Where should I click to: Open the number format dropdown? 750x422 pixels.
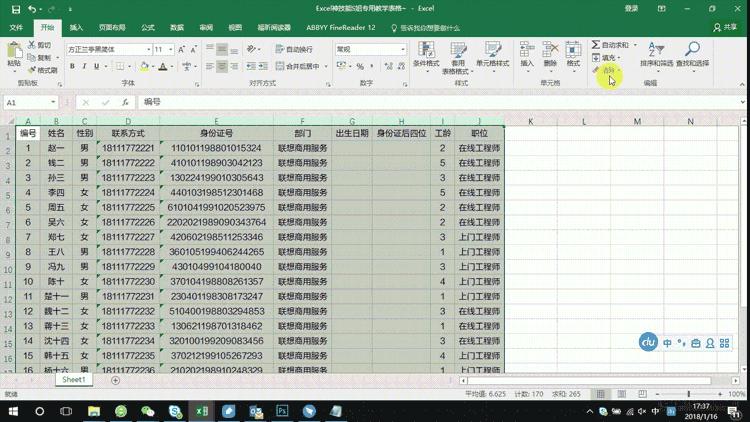point(403,49)
